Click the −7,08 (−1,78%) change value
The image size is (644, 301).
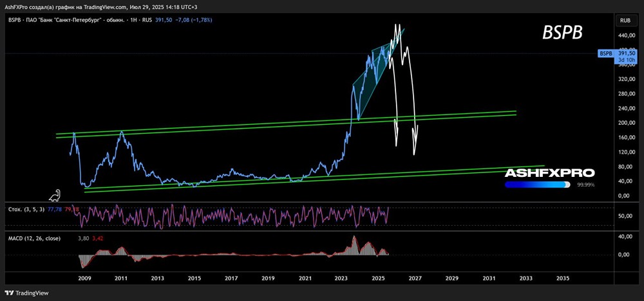[x=193, y=20]
